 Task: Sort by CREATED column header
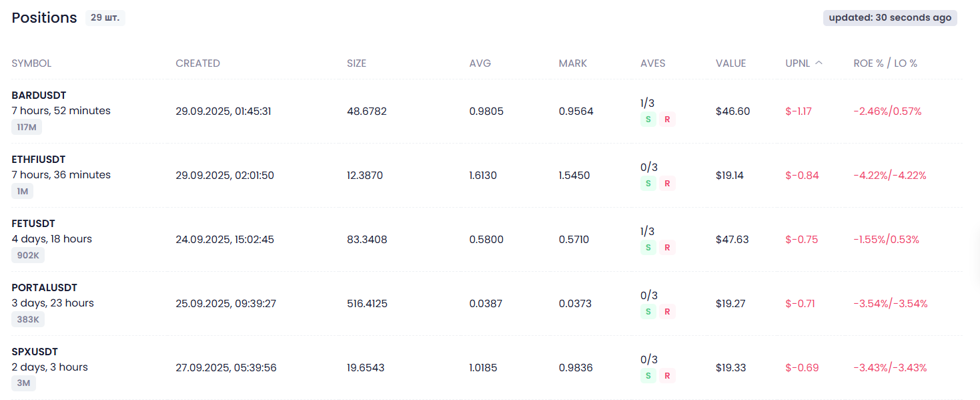[x=197, y=63]
